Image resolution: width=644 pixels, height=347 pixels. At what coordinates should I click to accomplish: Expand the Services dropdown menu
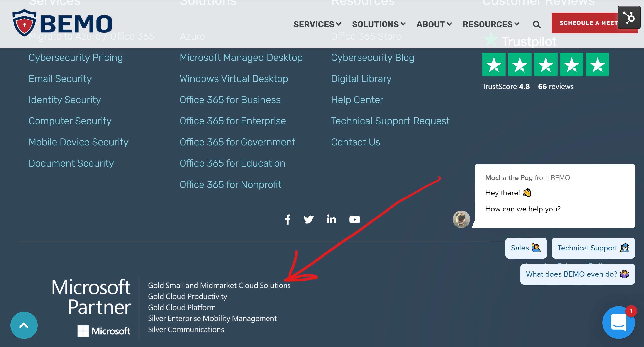click(x=317, y=24)
